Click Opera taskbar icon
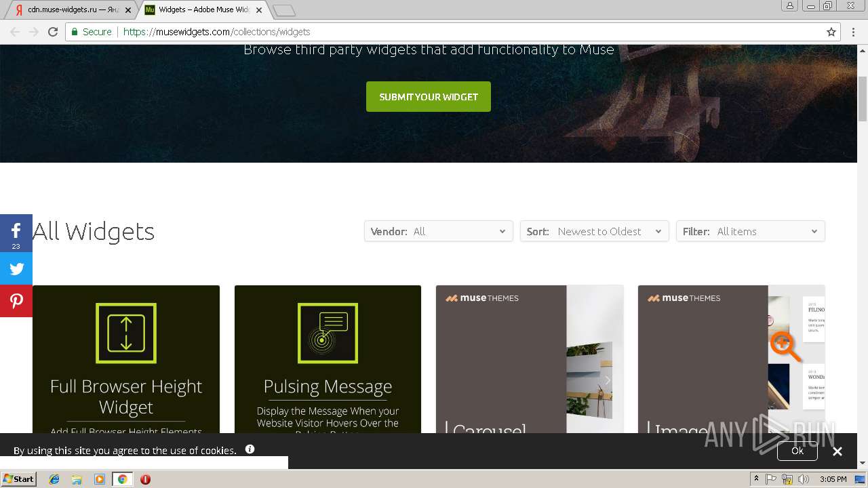868x488 pixels. click(145, 479)
